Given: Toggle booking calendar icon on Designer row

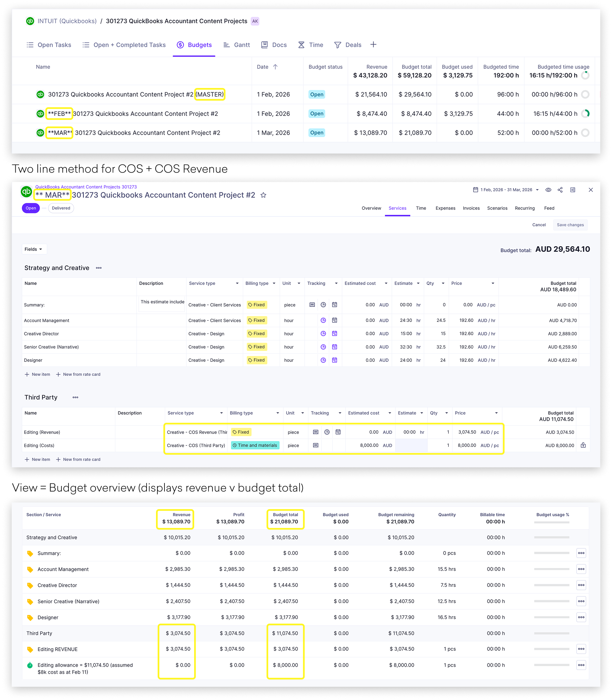Looking at the screenshot, I should (334, 360).
